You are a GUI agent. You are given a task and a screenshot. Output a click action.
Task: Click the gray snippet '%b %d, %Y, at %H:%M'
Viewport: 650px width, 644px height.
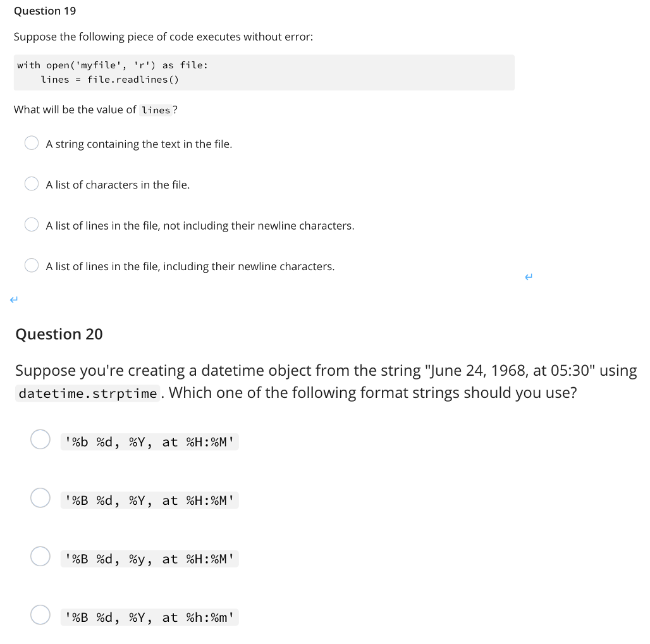click(149, 442)
